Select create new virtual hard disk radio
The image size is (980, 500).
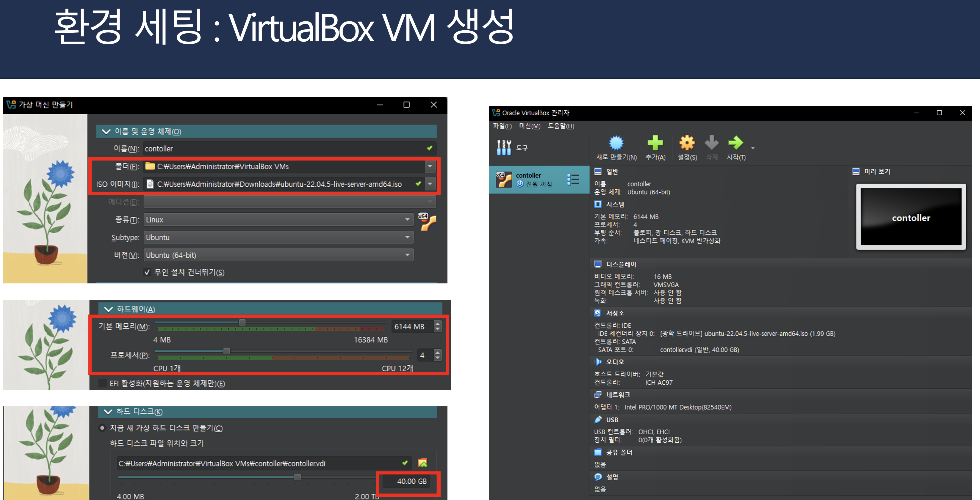point(102,428)
